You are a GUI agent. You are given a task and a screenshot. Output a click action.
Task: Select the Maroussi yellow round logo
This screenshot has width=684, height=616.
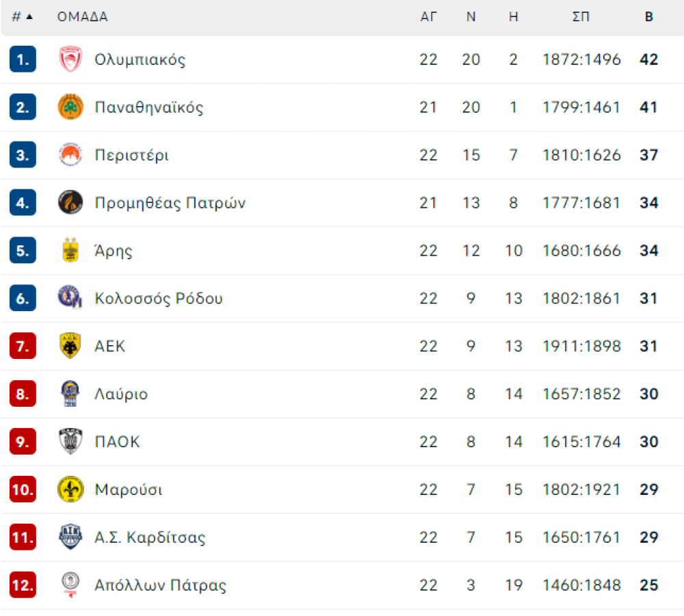70,489
